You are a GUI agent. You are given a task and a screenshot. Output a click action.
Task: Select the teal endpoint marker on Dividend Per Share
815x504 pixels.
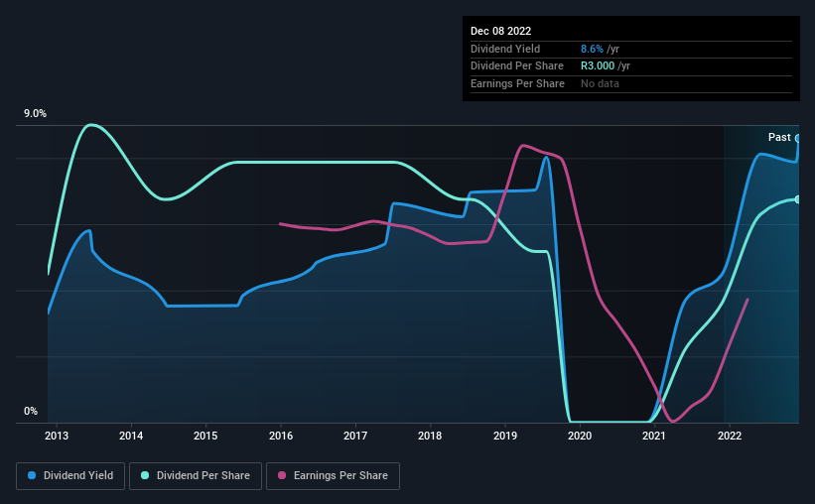coord(798,199)
